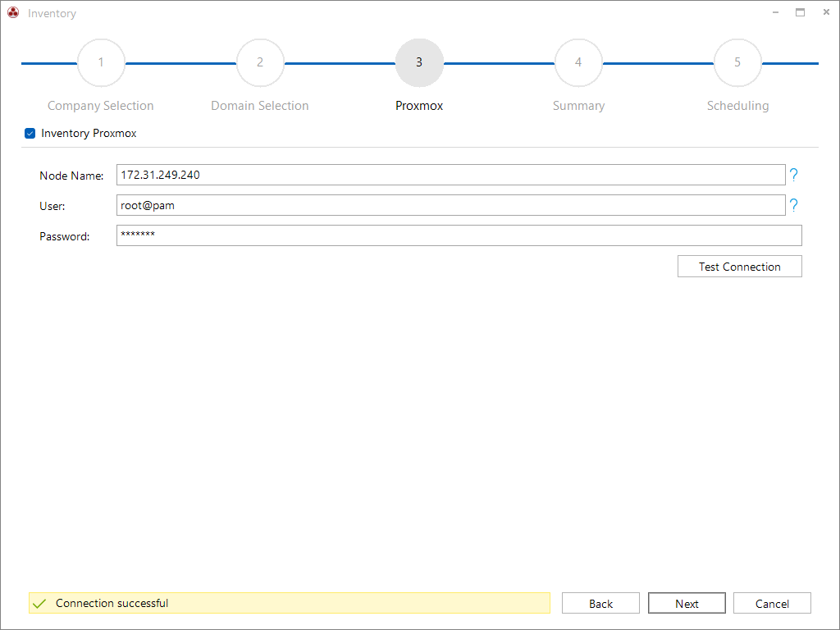Click the User: label
Screen dimensions: 840x630
point(52,206)
